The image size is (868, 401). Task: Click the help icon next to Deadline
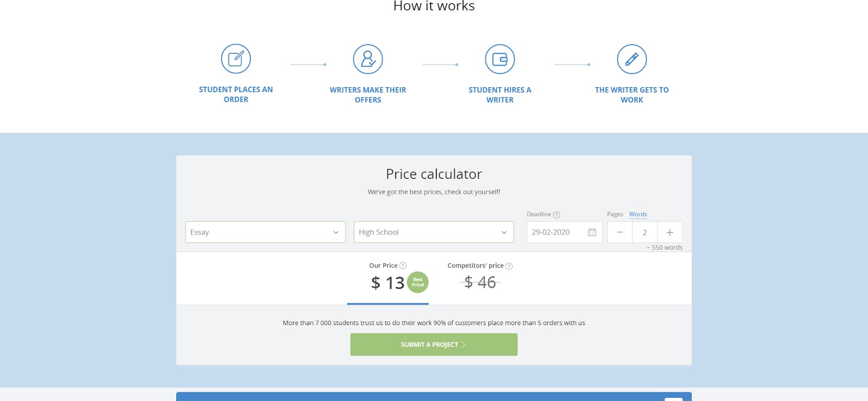coord(557,215)
